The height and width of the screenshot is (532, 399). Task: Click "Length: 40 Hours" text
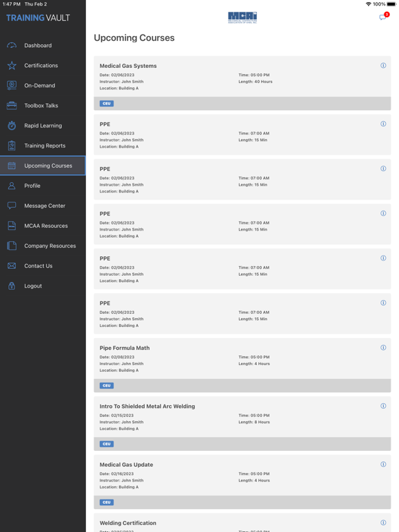255,82
